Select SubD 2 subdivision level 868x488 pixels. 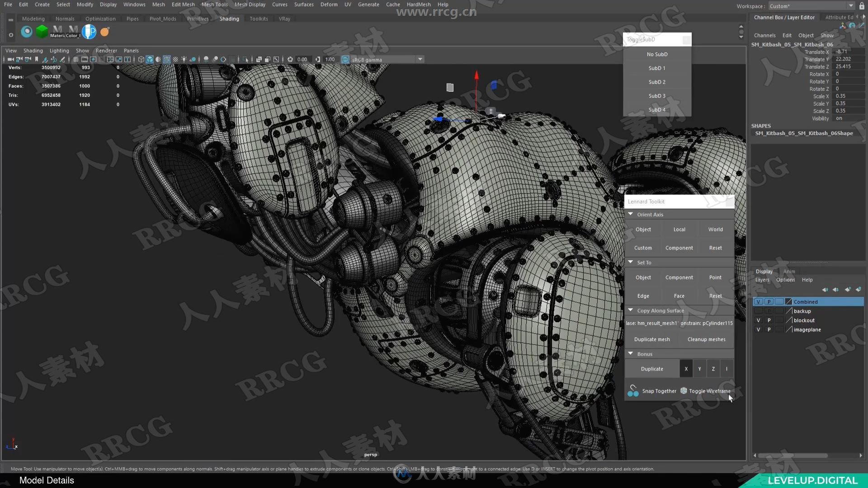[x=656, y=82]
